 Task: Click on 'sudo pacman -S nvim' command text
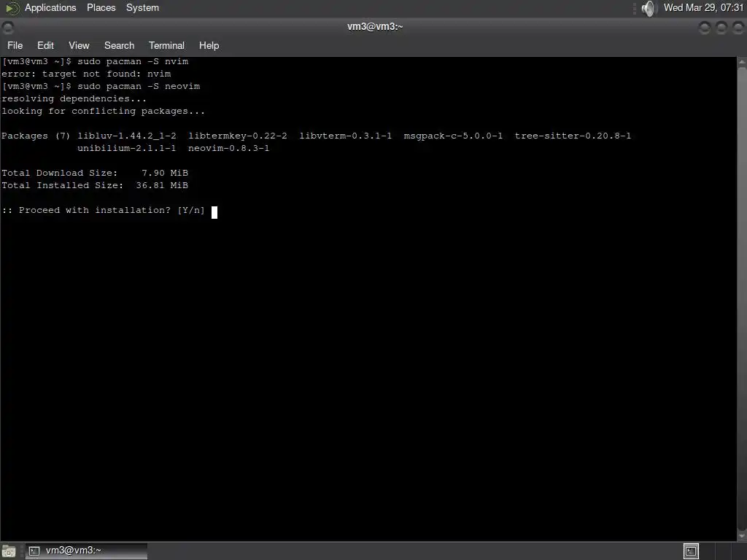(x=133, y=61)
